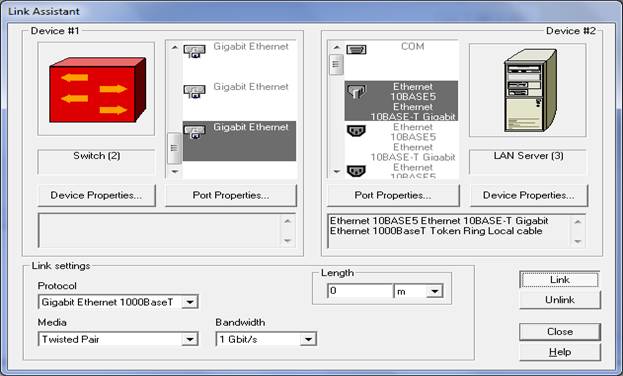Select the first 'Gigabit Ethernet' list label
Screen dimensions: 623x376
(x=251, y=47)
